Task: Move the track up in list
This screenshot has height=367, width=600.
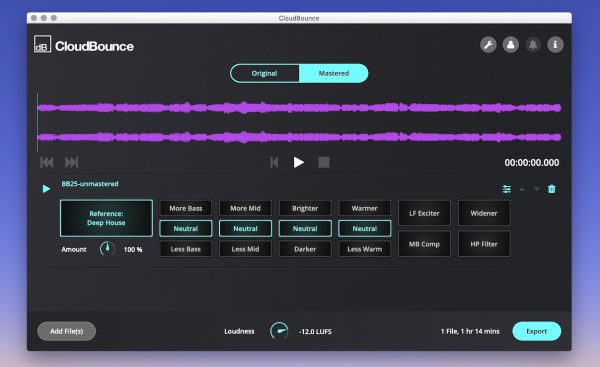Action: (x=522, y=189)
